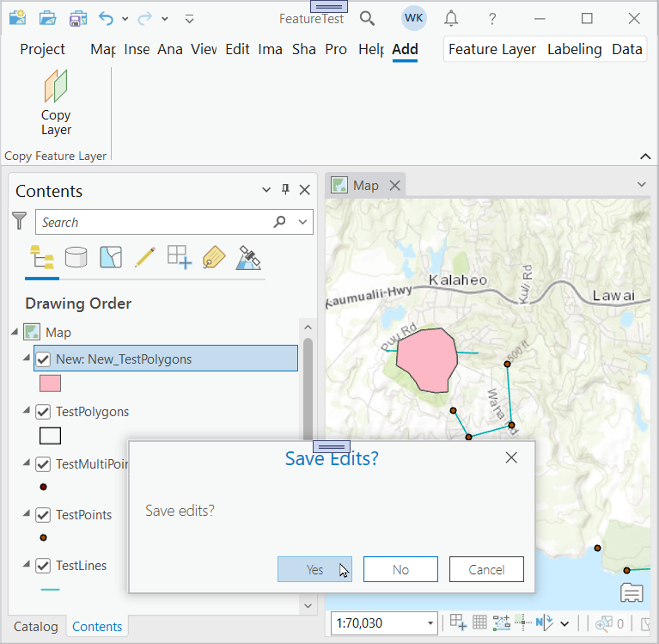Click the Open Project icon
The height and width of the screenshot is (644, 659).
(x=48, y=18)
